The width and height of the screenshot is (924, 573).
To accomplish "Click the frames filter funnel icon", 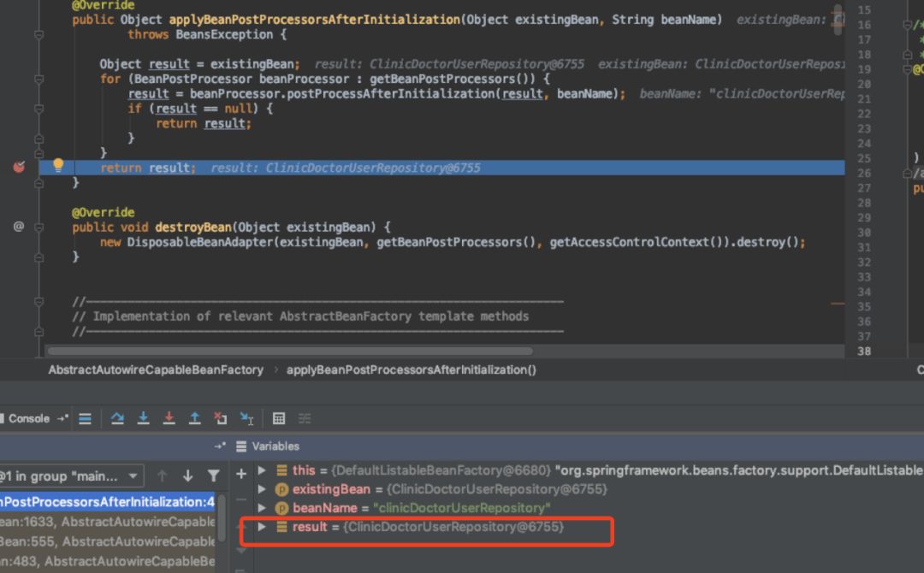I will click(213, 476).
